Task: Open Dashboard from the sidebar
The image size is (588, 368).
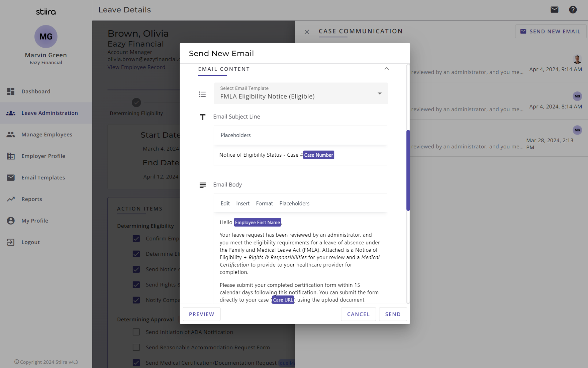Action: pos(36,91)
